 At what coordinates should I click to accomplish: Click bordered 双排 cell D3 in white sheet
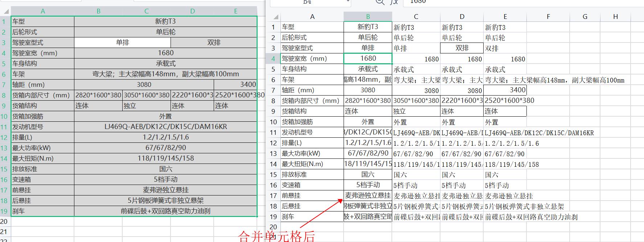tap(462, 48)
